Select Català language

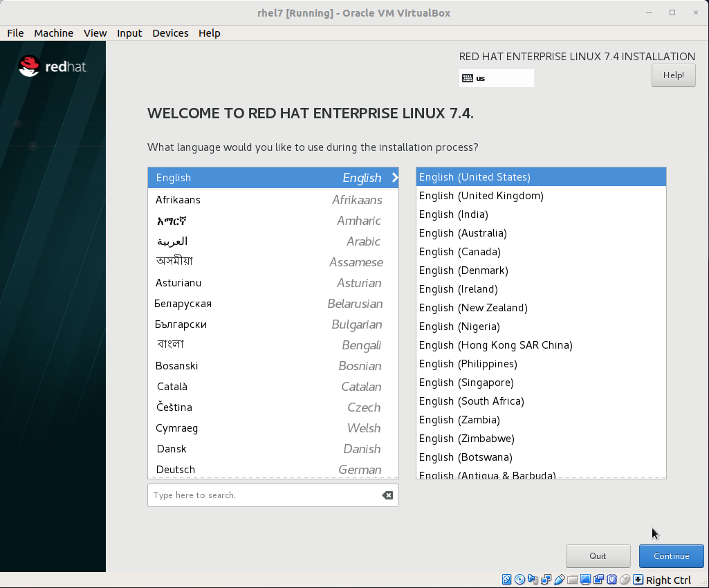point(273,387)
